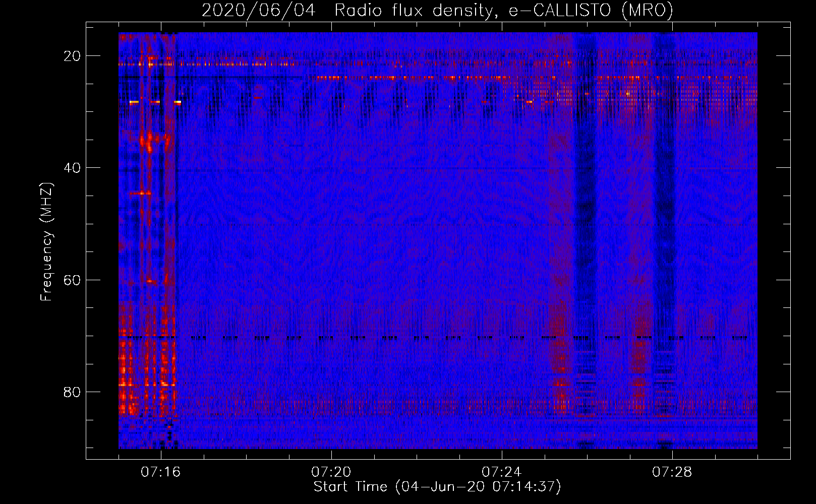Click the '07:28' time tick label
This screenshot has height=504, width=816.
tap(672, 472)
